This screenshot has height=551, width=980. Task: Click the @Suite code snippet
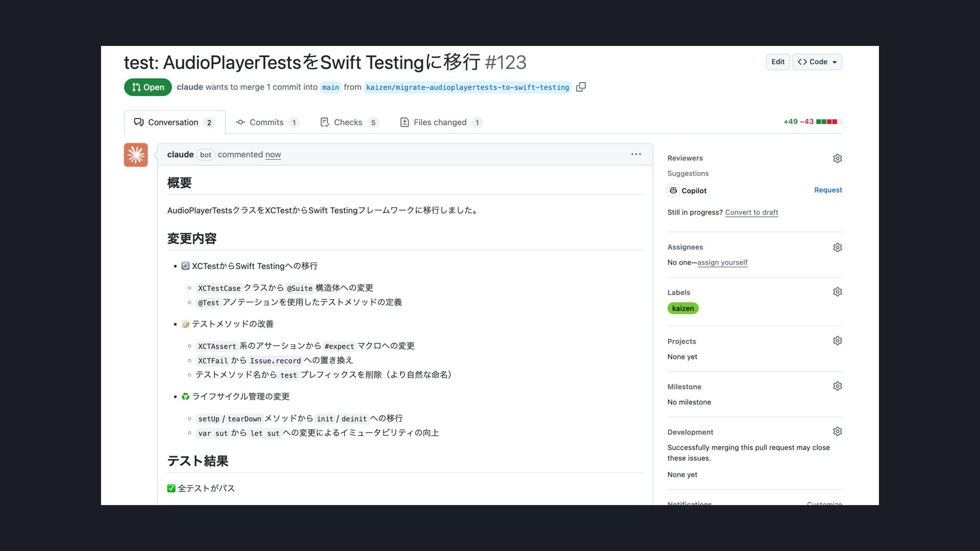coord(300,288)
